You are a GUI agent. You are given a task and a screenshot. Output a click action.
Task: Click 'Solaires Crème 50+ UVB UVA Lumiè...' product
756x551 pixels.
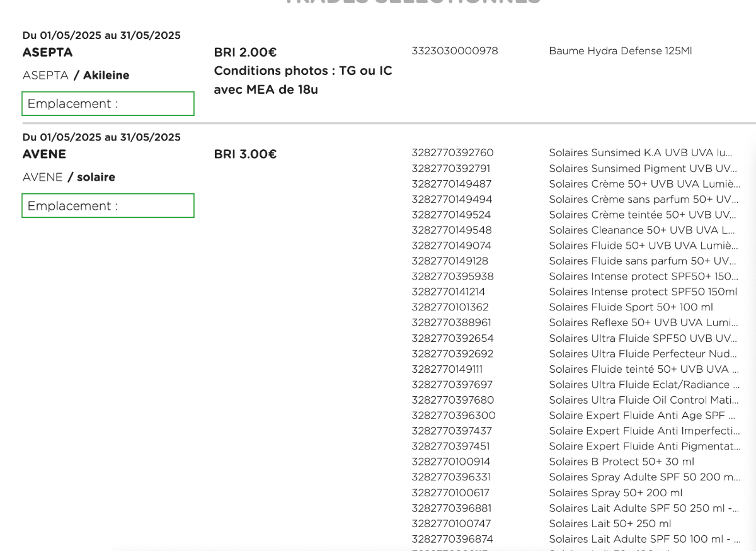(644, 184)
